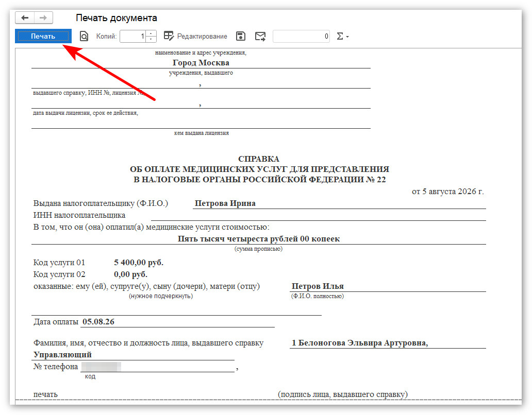The height and width of the screenshot is (415, 532).
Task: Click date text от 5 августа 2026 г.
Action: tap(448, 192)
